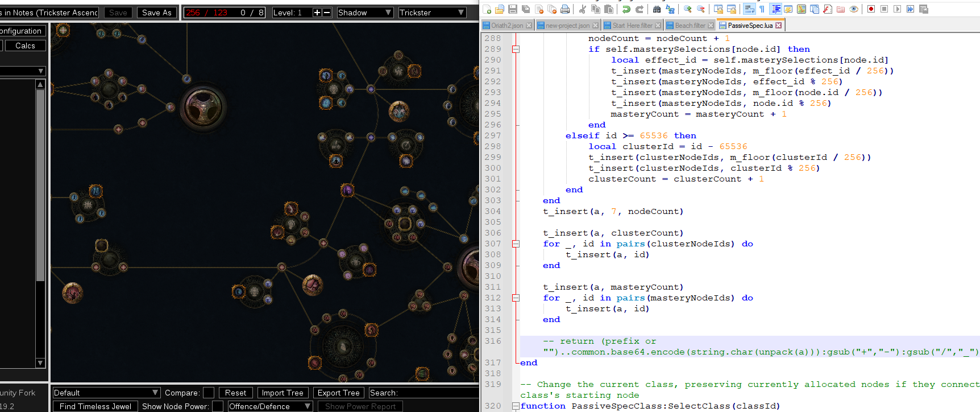Screen dimensions: 980x412
Task: Zoom in on editor text
Action: click(x=687, y=9)
